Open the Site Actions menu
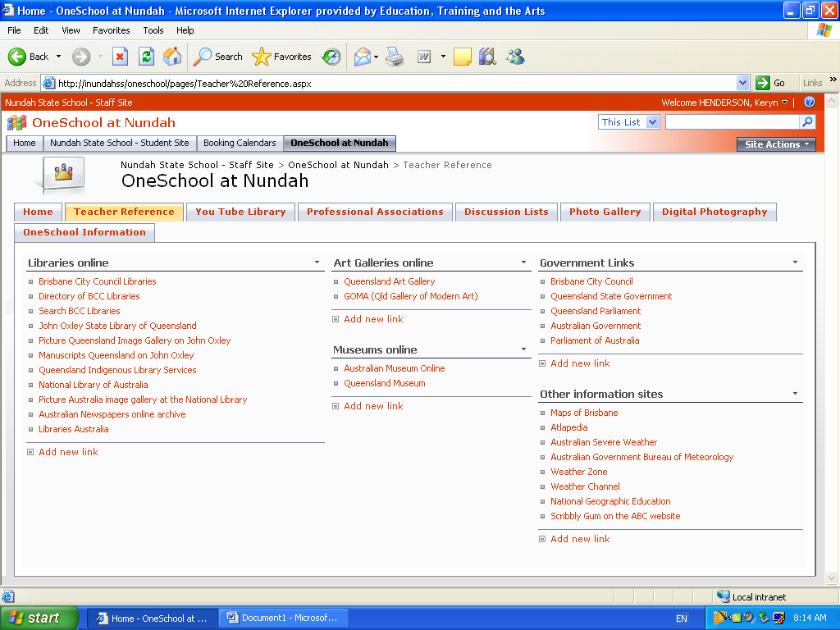 [x=776, y=144]
